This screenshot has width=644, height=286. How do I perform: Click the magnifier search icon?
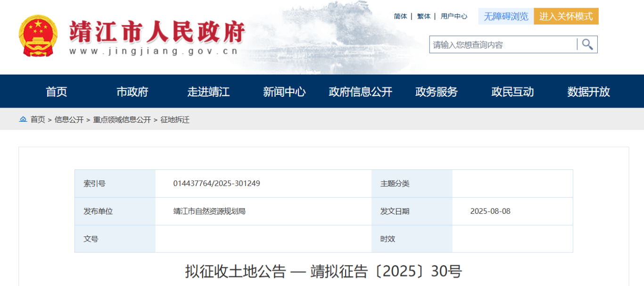(x=587, y=44)
